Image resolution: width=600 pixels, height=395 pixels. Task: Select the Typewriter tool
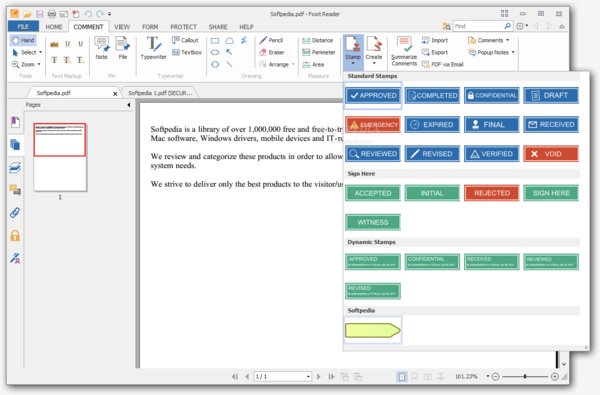tap(153, 48)
